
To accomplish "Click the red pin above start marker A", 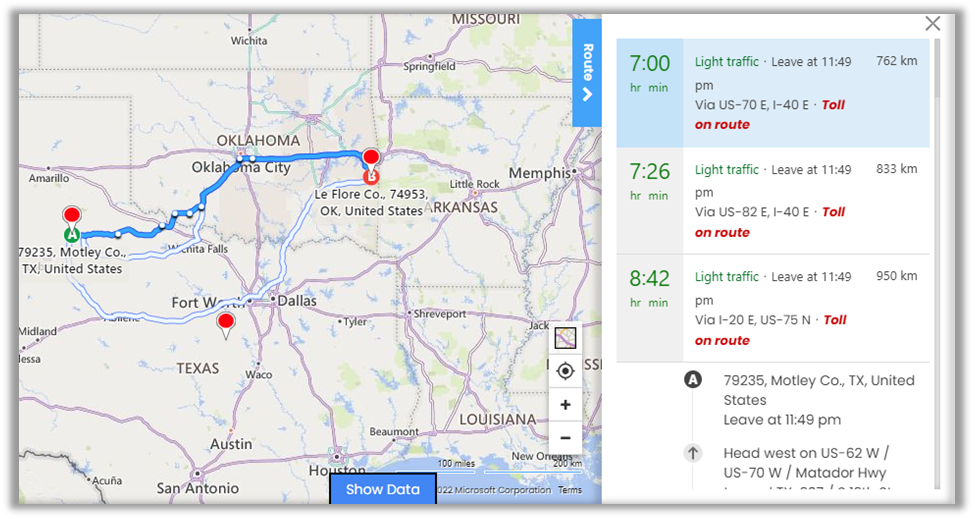I will [72, 216].
